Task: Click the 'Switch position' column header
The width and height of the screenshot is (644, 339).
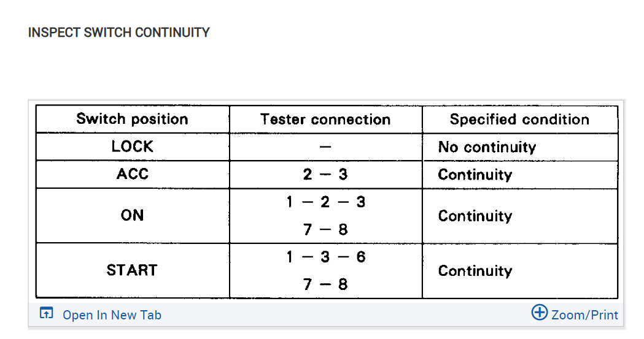Action: [x=132, y=119]
